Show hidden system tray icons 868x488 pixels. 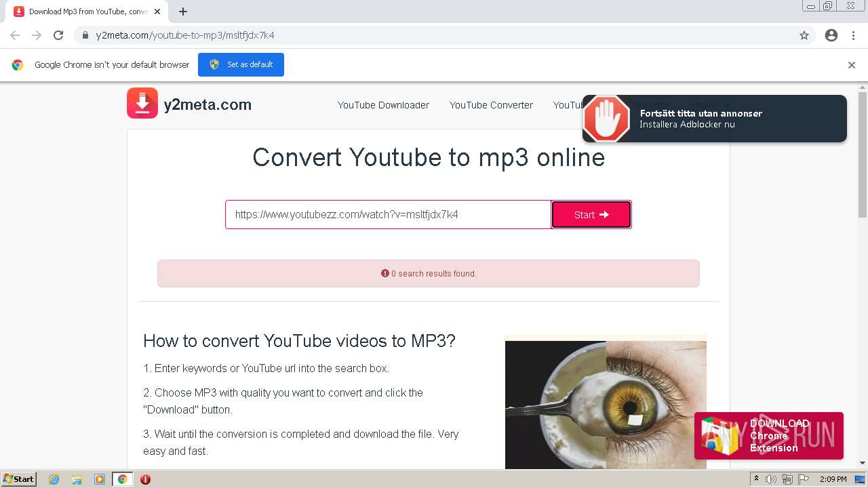(x=756, y=479)
